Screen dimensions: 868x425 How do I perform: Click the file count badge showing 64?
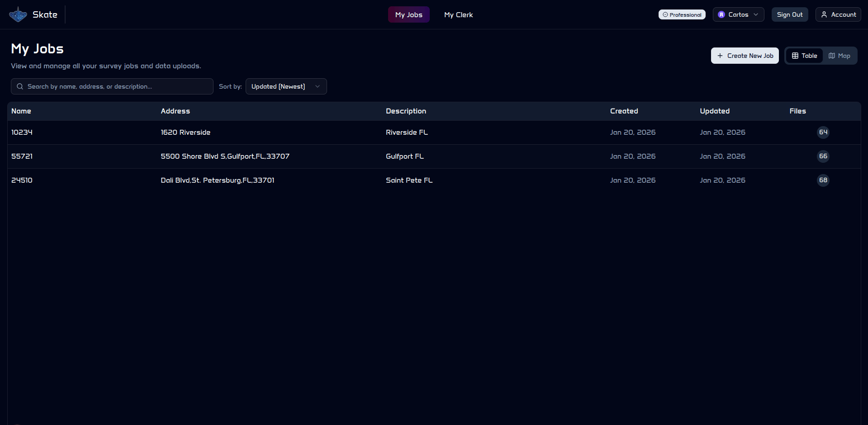(823, 132)
